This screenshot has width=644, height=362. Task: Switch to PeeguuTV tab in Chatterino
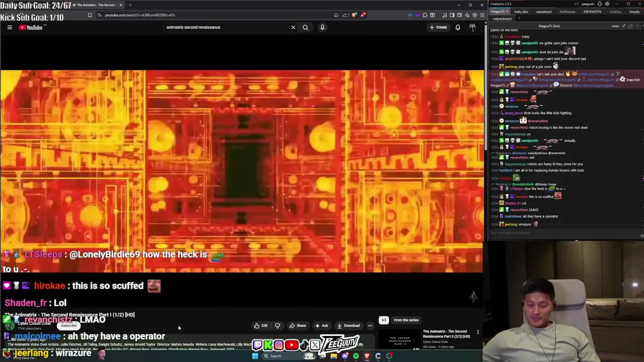[498, 12]
